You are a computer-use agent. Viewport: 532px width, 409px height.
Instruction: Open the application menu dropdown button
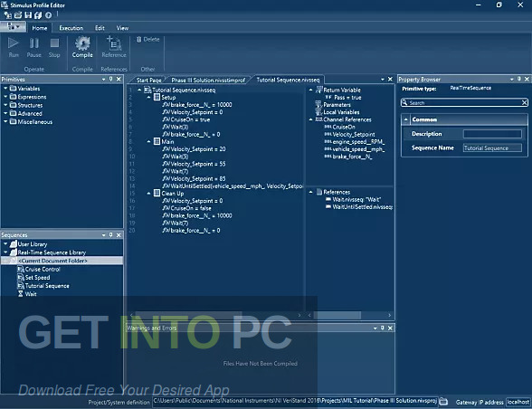pos(13,27)
